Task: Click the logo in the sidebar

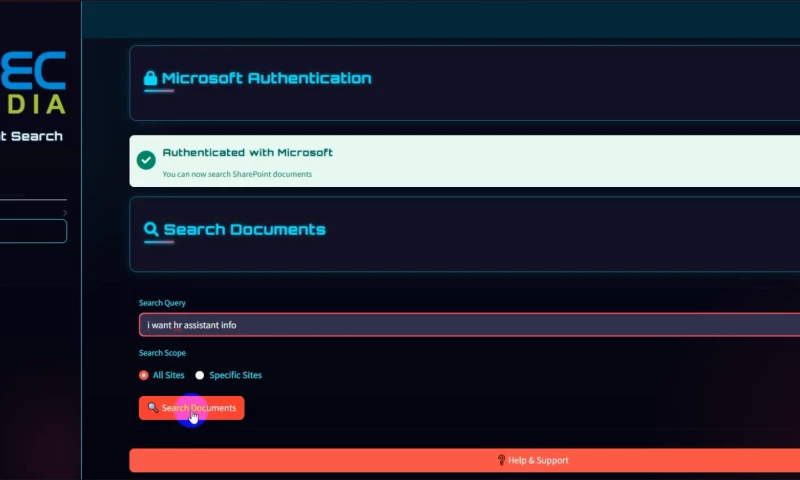Action: click(x=33, y=83)
